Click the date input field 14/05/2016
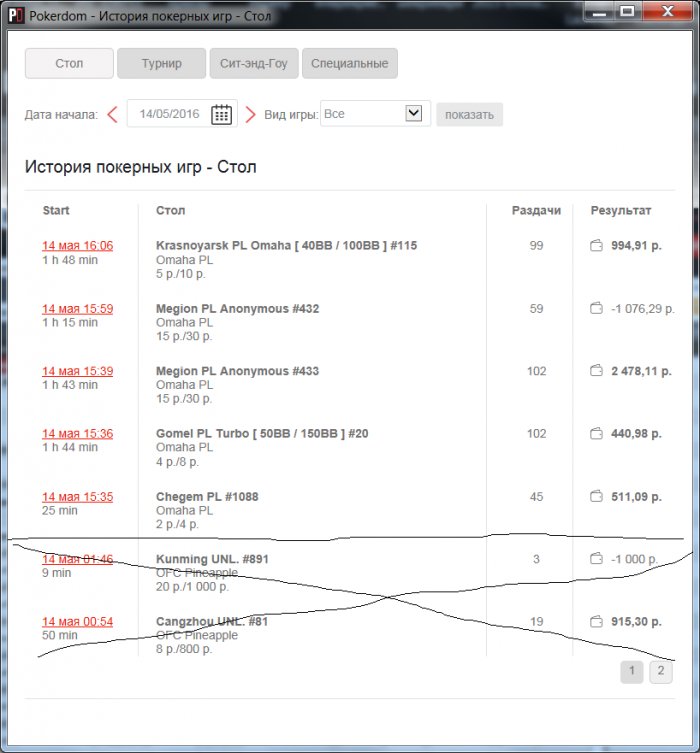Screen dimensions: 700x753 point(170,114)
